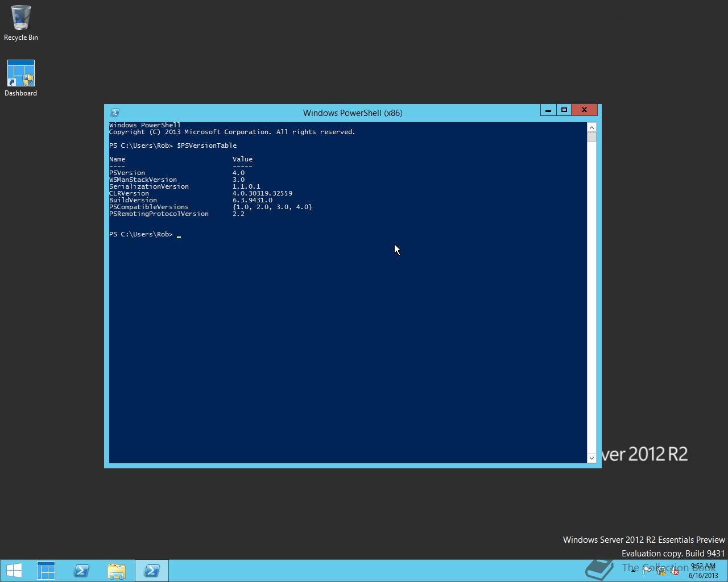Open the clock showing 9:52 AM
Image resolution: width=728 pixels, height=582 pixels.
[x=703, y=571]
